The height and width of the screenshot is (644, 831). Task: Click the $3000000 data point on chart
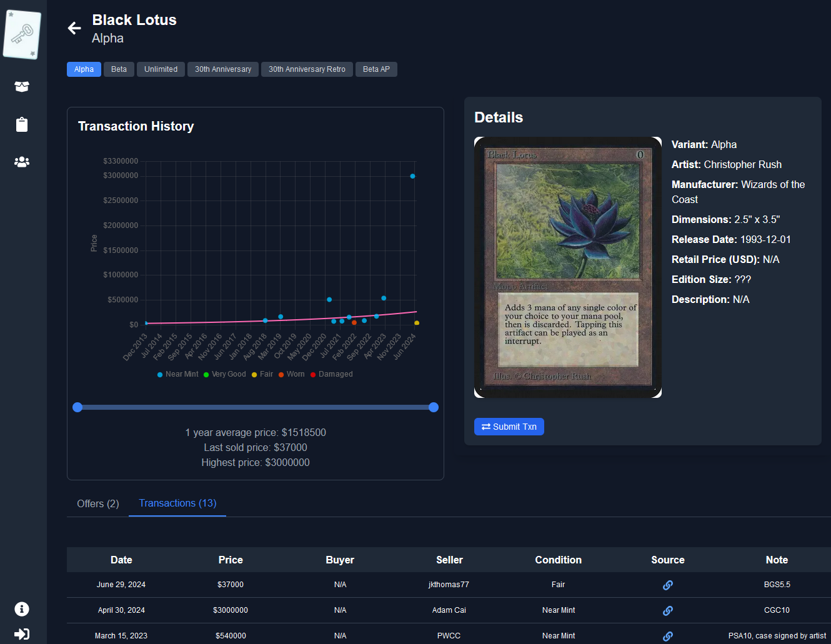(412, 176)
